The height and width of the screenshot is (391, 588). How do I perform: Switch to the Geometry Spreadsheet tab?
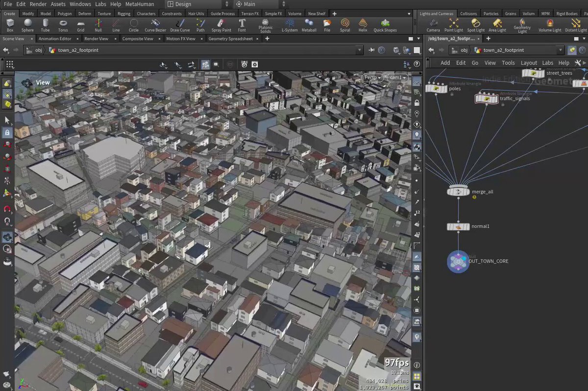230,39
